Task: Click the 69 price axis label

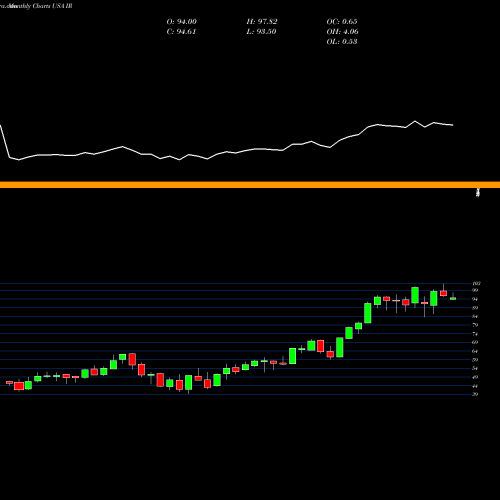Action: (x=475, y=342)
